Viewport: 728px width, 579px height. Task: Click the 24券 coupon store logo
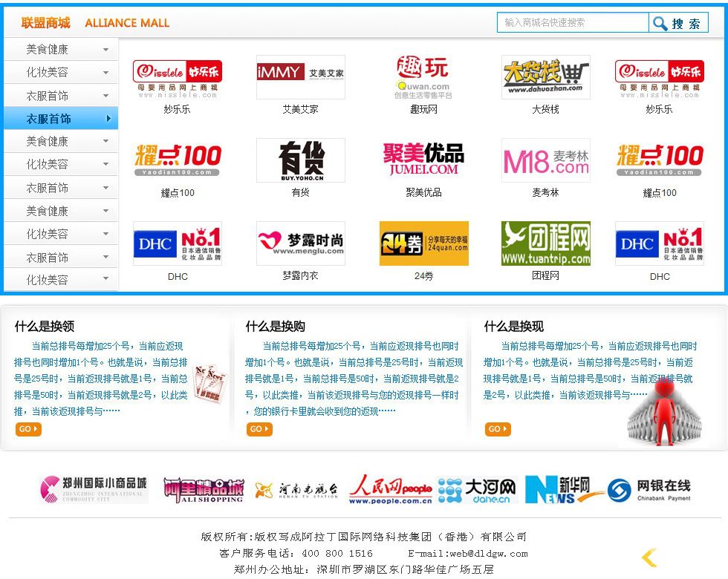click(x=423, y=243)
